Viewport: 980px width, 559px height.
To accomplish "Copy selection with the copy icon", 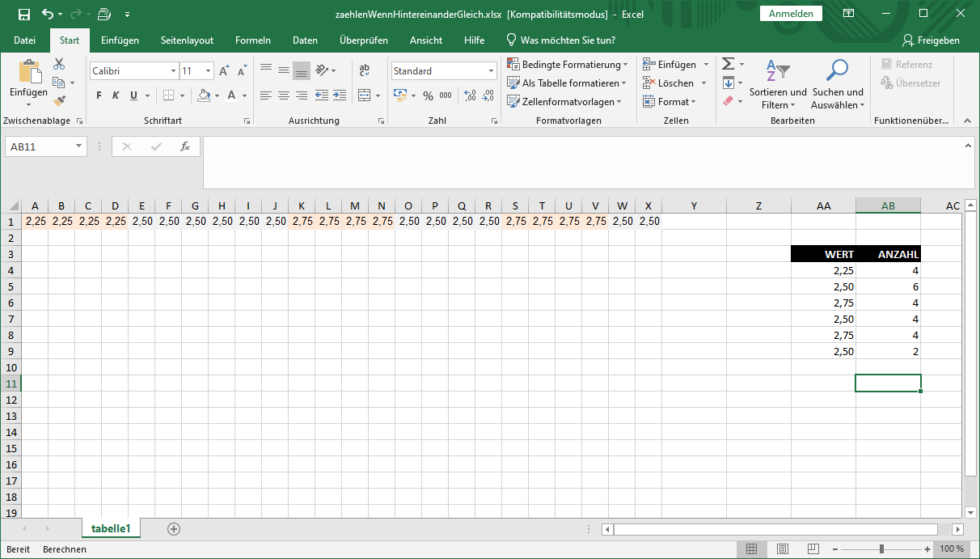I will coord(58,83).
